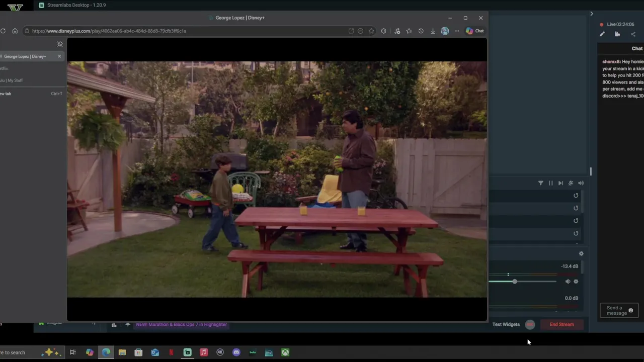Viewport: 644px width, 362px height.
Task: Toggle mute event alerts icon
Action: 571,183
